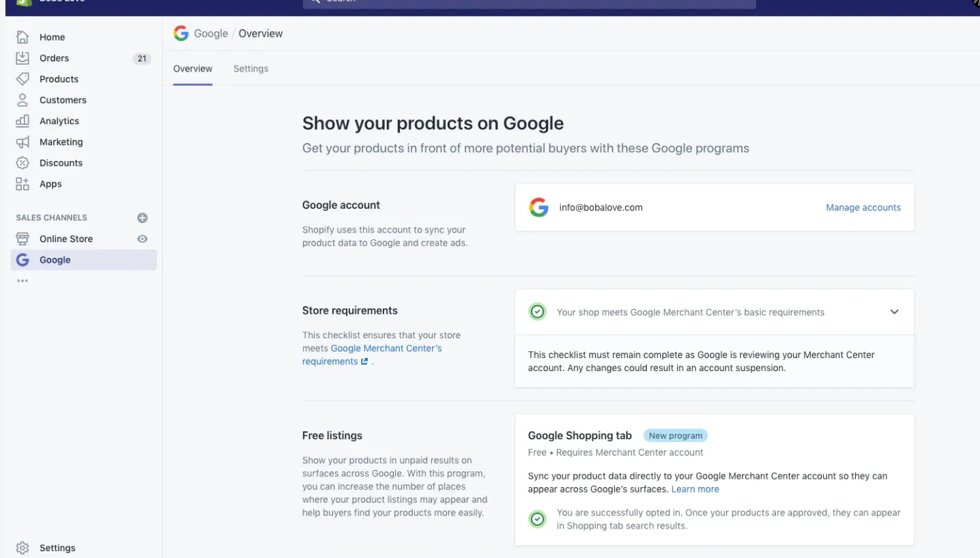Image resolution: width=980 pixels, height=558 pixels.
Task: Click the Free listings section heading
Action: click(332, 435)
